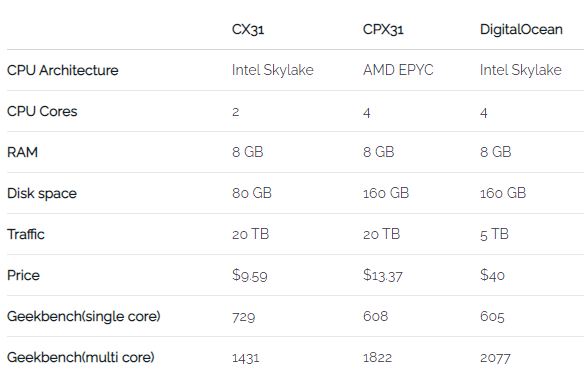Image resolution: width=584 pixels, height=383 pixels.
Task: Select the 80 GB disk value
Action: tap(252, 193)
